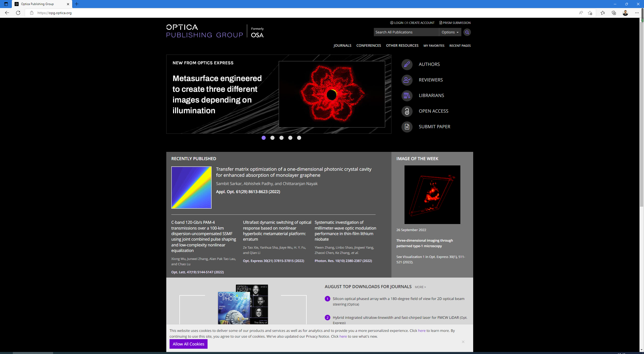Select the fifth carousel slide dot

click(299, 138)
